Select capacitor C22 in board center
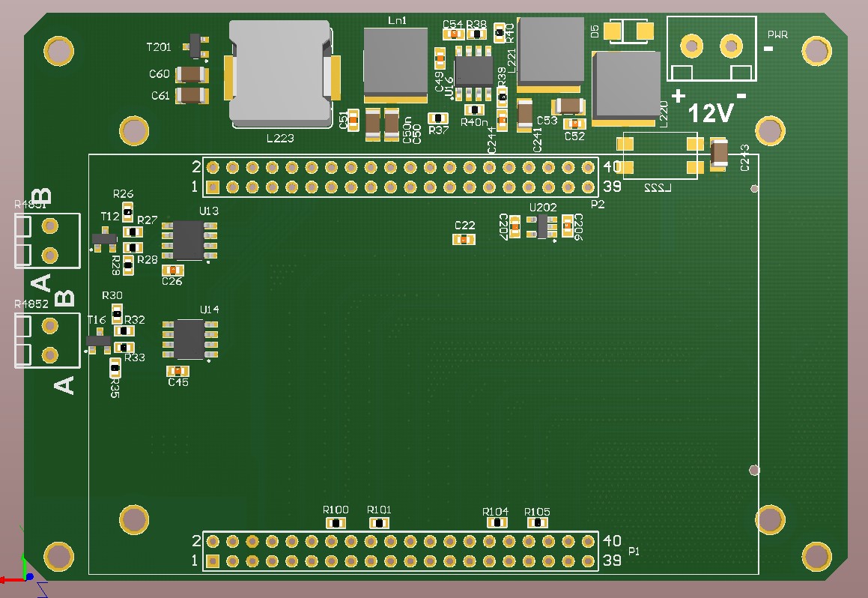Image resolution: width=868 pixels, height=598 pixels. click(464, 238)
